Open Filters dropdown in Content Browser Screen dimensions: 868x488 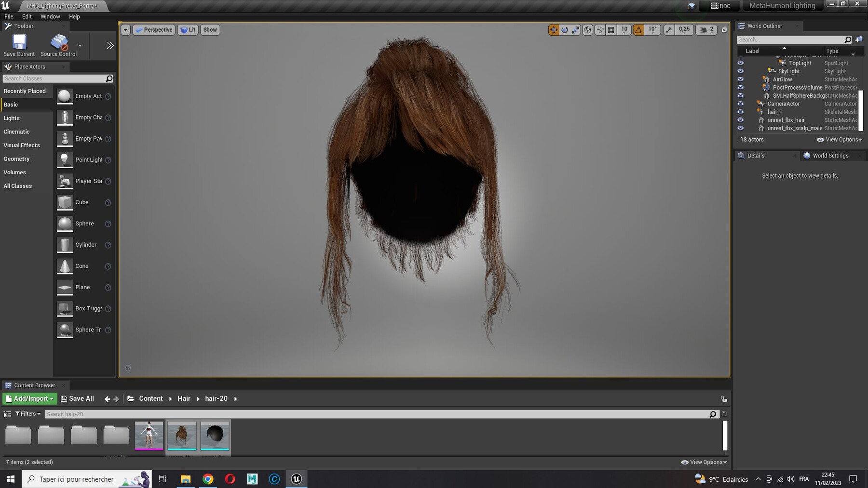click(28, 414)
